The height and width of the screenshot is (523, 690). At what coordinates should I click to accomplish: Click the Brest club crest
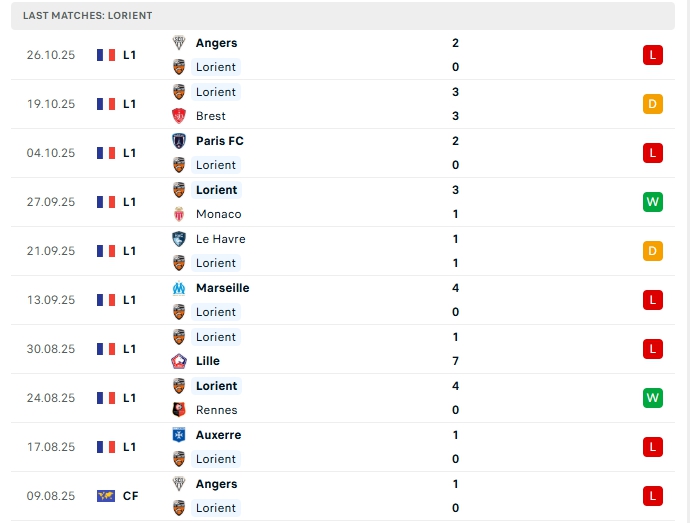pos(179,116)
